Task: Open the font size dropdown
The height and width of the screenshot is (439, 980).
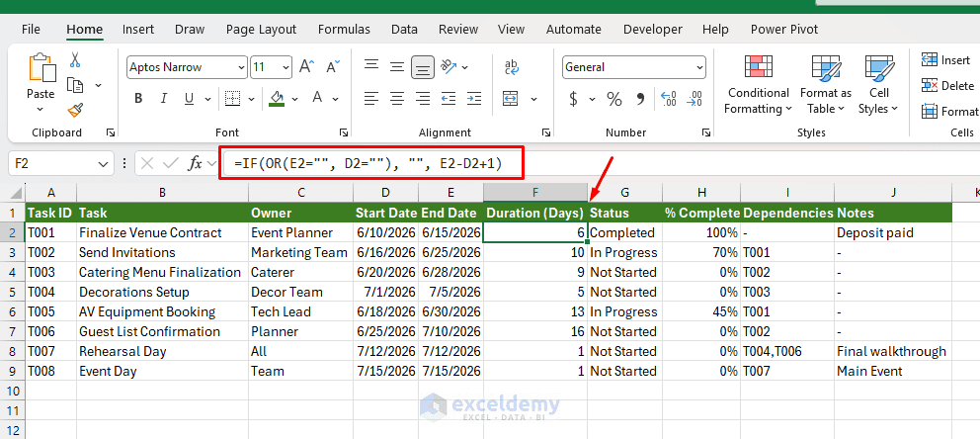Action: (286, 67)
